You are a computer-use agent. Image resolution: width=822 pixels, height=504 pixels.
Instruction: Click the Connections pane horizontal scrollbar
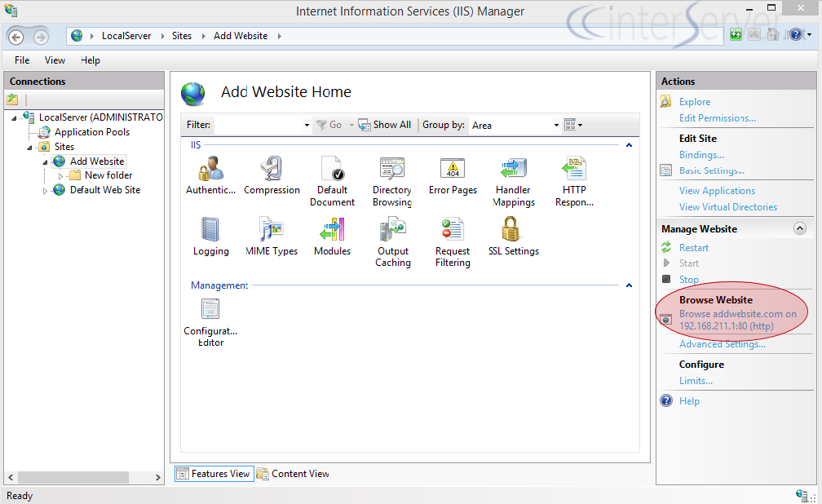pos(73,477)
